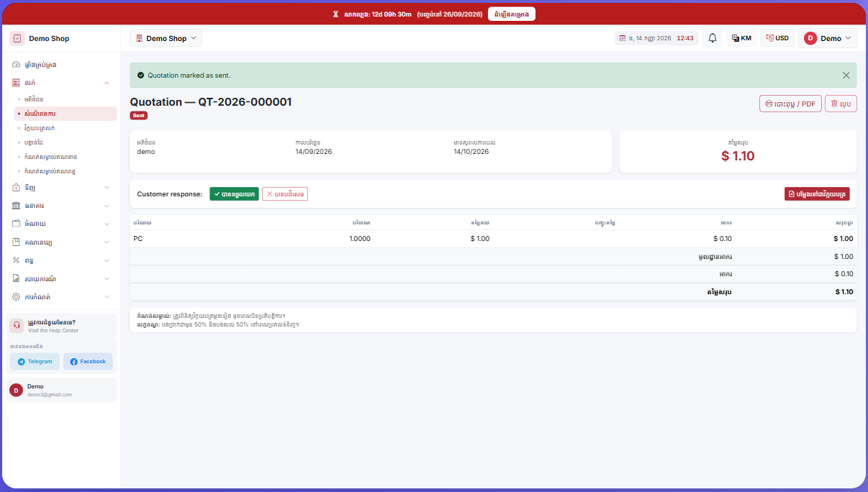The image size is (868, 492).
Task: Open the Facebook contact link
Action: (x=88, y=361)
